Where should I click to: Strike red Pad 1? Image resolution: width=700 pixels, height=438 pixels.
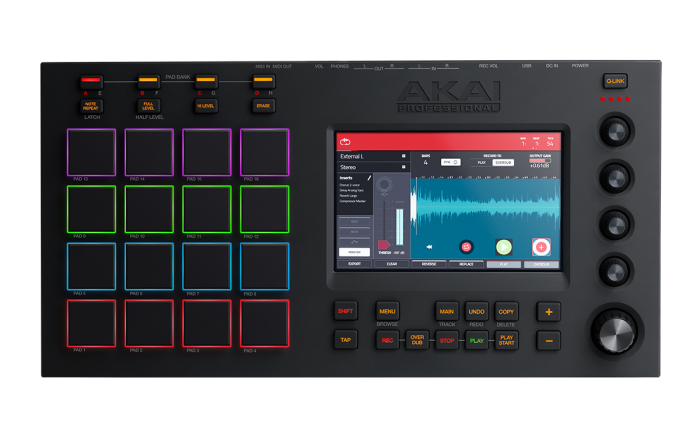(x=92, y=323)
